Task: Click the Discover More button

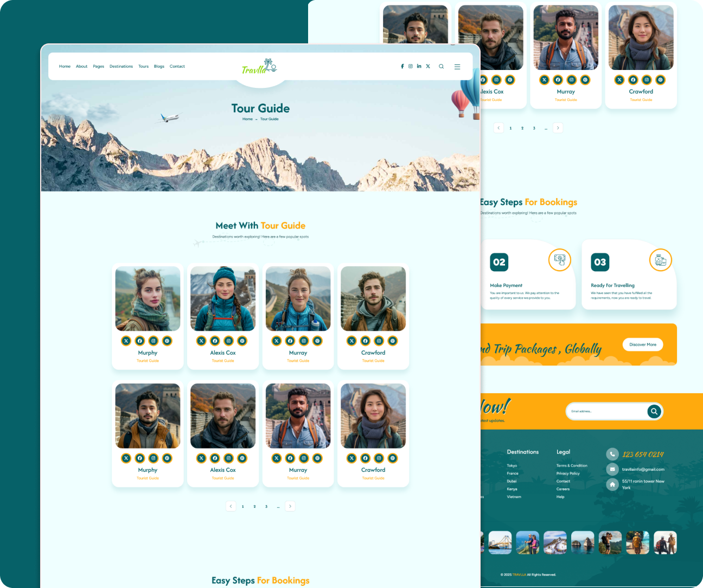Action: (642, 344)
